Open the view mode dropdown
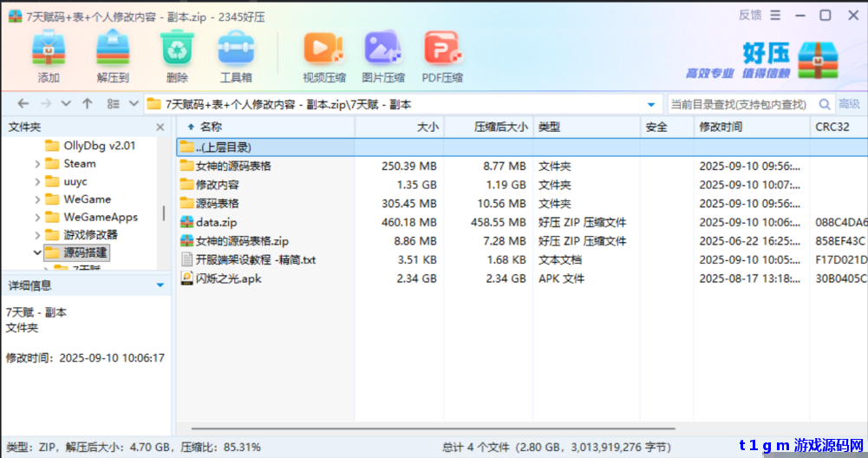Screen dimensions: 868x458 (134, 104)
